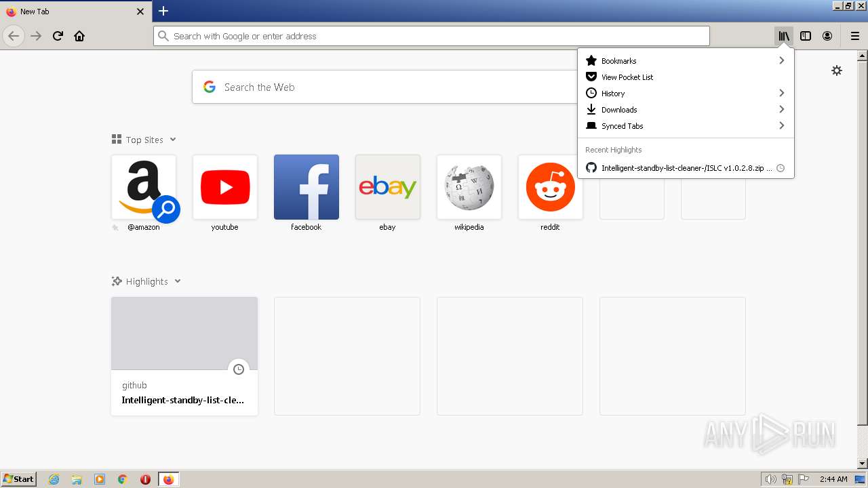Expand Downloads submenu chevron
868x488 pixels.
[781, 109]
